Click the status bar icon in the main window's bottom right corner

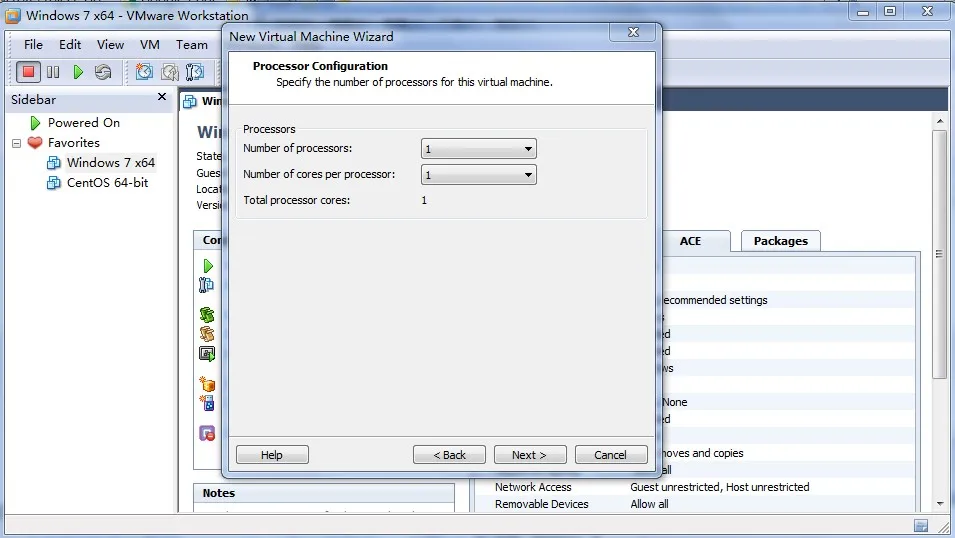[921, 525]
